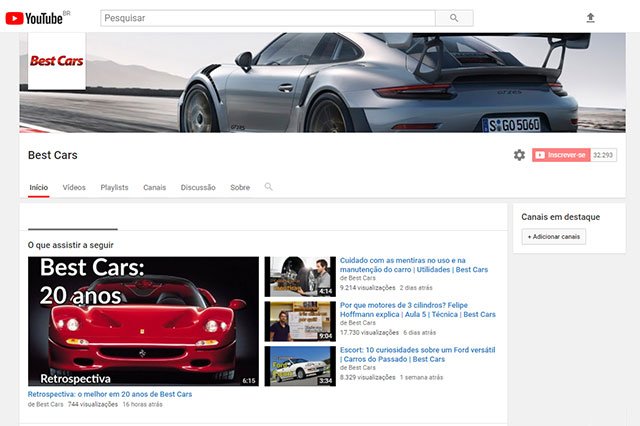Open the Playlists tab

coord(114,187)
